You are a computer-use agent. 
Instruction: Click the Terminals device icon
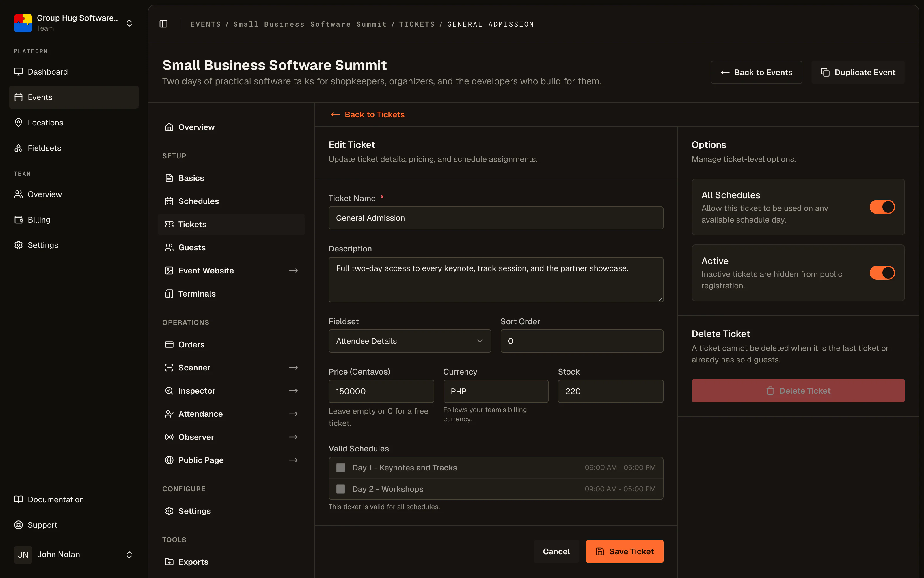pos(169,294)
